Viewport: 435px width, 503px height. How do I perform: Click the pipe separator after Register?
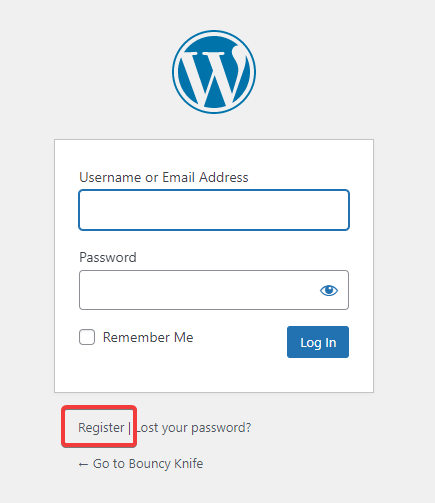coord(129,428)
